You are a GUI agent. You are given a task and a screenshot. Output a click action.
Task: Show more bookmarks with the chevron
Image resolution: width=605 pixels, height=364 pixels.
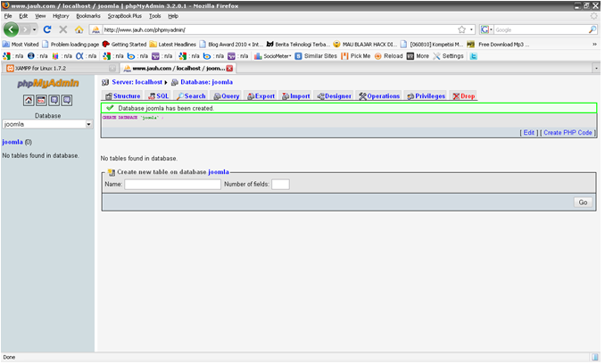click(x=594, y=45)
